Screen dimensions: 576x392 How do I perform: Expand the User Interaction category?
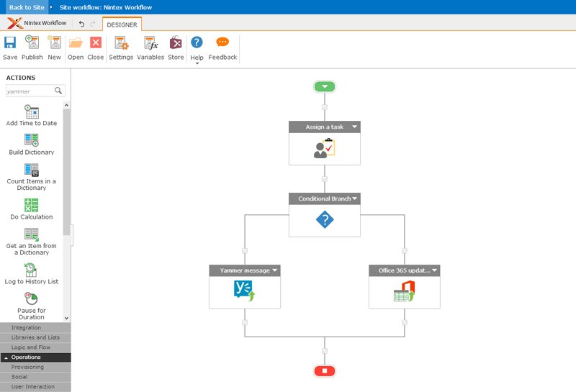[35, 387]
